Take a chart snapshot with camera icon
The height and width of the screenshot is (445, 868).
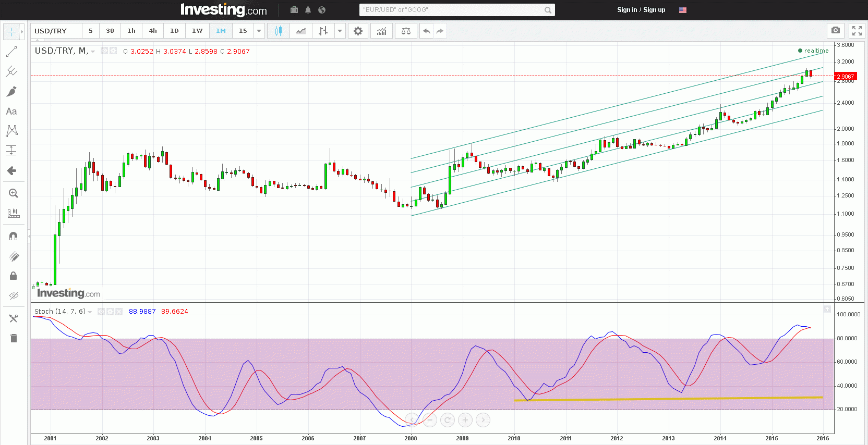(836, 31)
